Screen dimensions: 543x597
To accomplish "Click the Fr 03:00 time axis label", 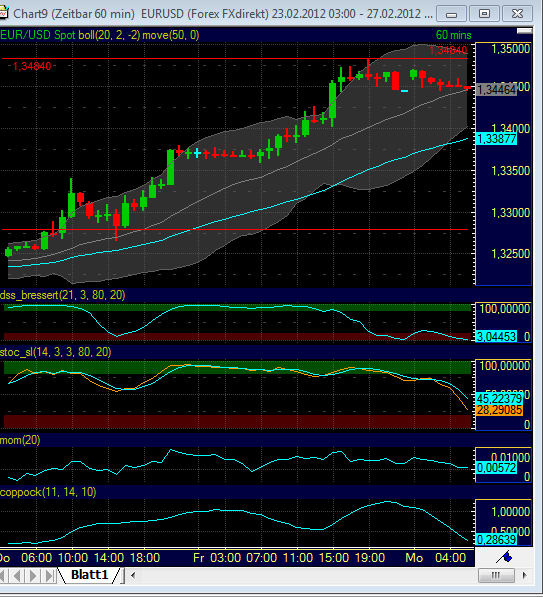I will pos(217,558).
